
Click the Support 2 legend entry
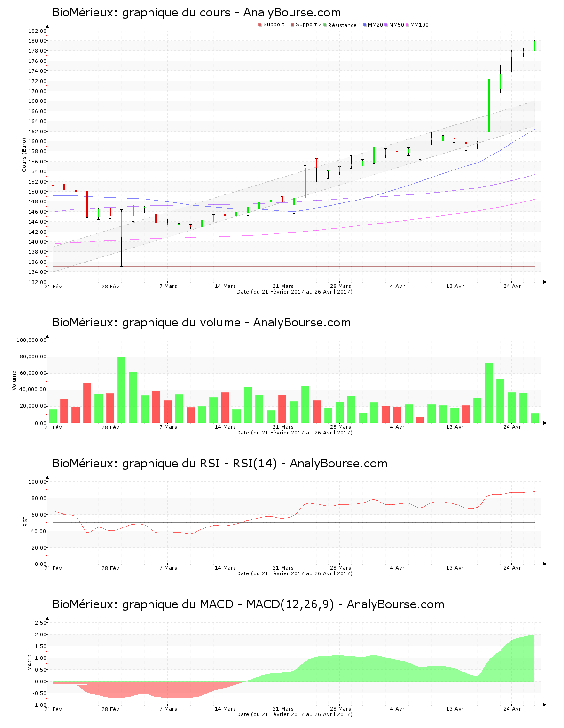click(308, 25)
